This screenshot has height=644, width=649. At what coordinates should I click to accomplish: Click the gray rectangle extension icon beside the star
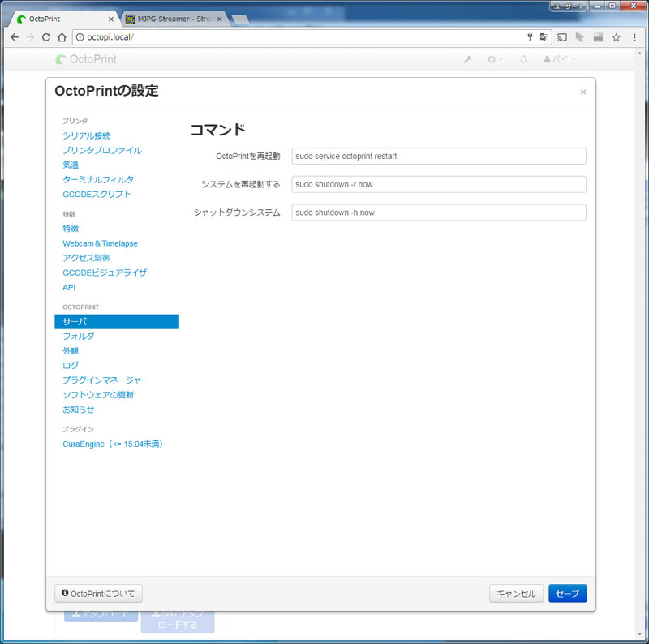tap(598, 37)
